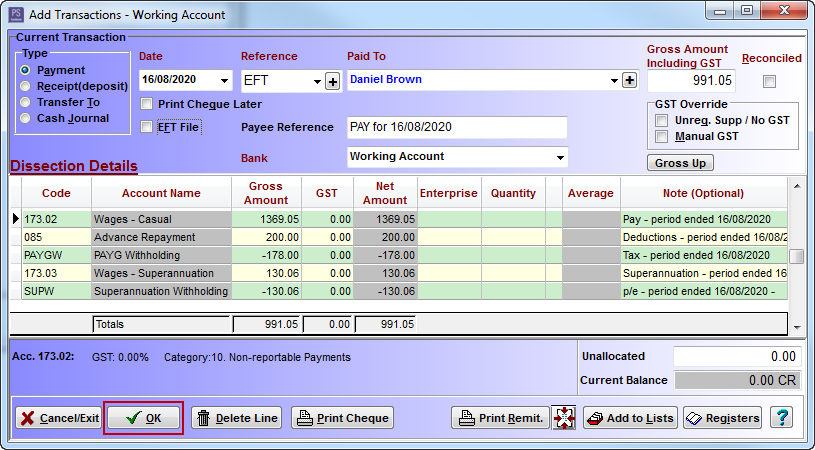Click gross amount 1369.05 in Wages row
This screenshot has height=450, width=815.
point(267,219)
